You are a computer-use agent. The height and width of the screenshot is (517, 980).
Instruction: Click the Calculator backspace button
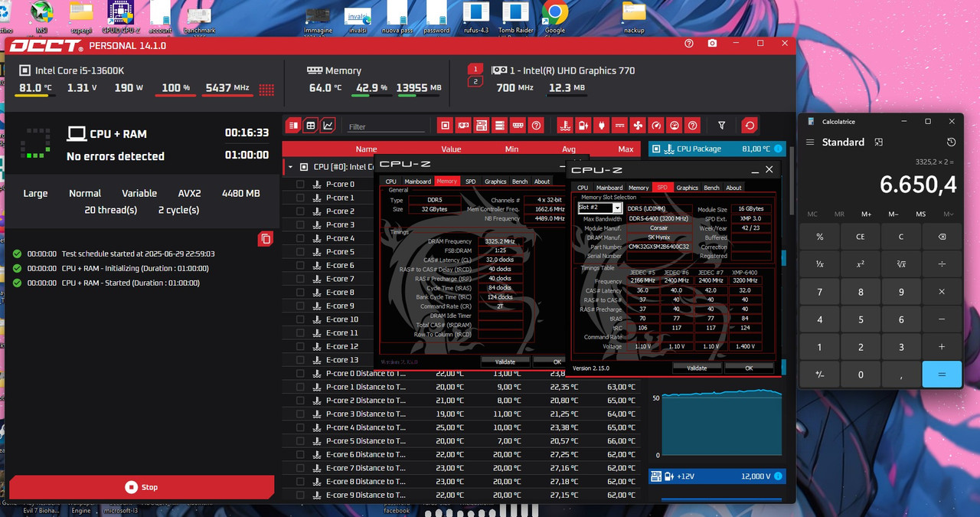coord(941,237)
